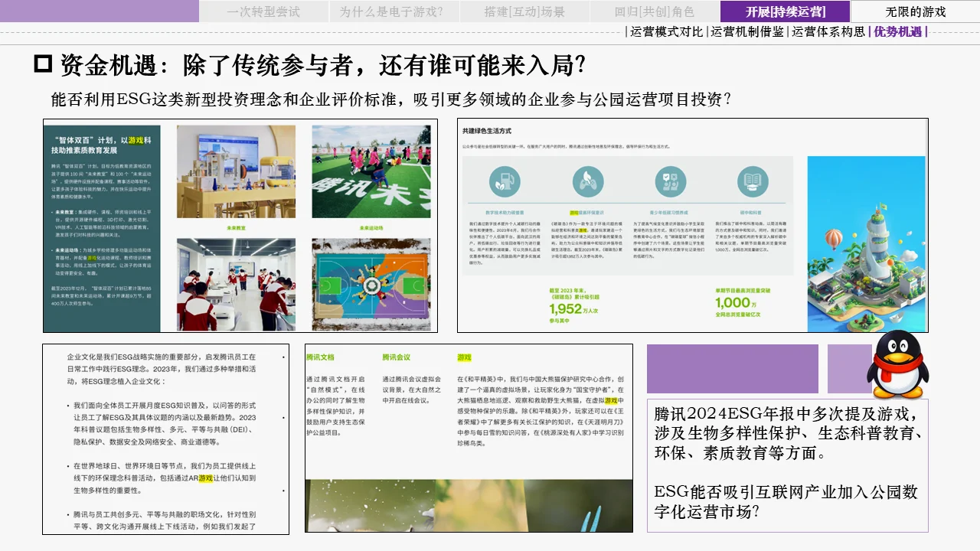This screenshot has height=551, width=980.
Task: Go to the 回归[共创]角色 tab
Action: [x=655, y=11]
